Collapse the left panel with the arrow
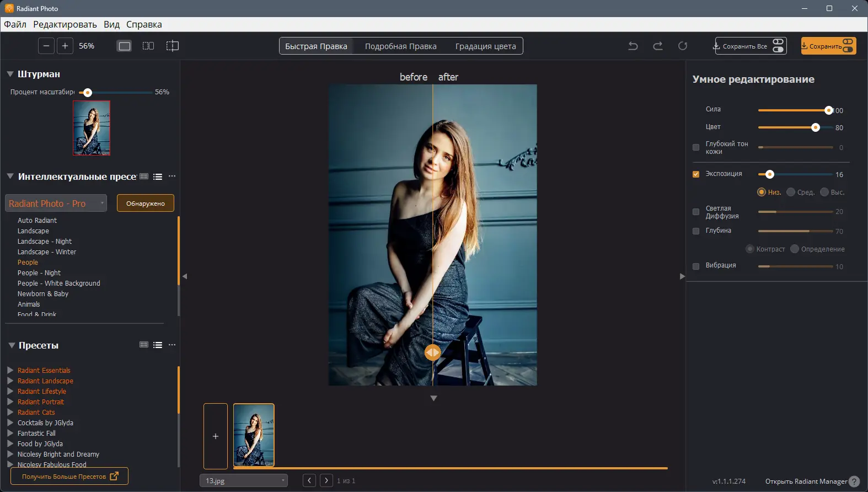Viewport: 868px width, 492px height. 185,276
